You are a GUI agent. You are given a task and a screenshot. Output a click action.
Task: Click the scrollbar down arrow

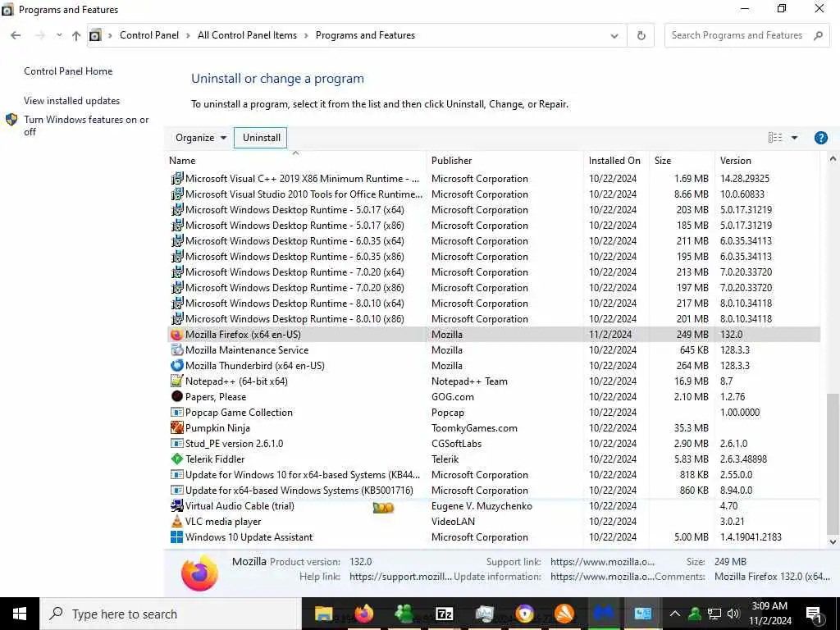833,541
